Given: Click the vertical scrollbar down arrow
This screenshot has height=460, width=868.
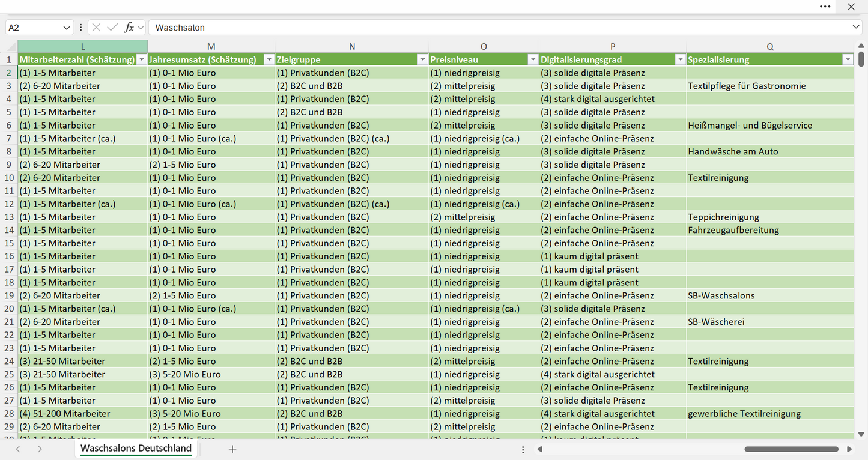Looking at the screenshot, I should coord(861,434).
